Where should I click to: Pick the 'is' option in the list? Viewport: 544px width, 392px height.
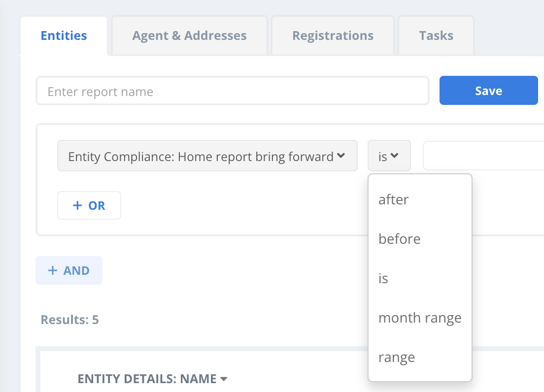click(x=383, y=278)
